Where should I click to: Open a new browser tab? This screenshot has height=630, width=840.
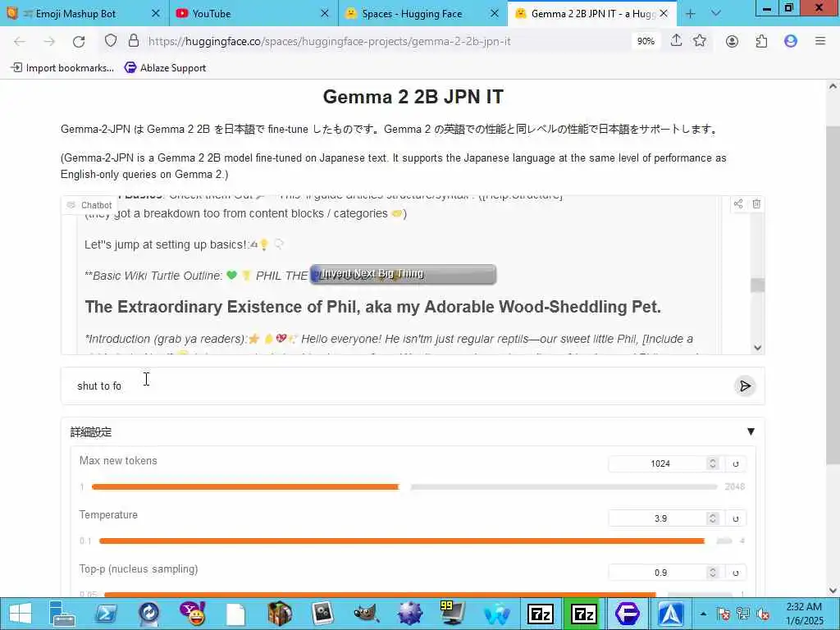[x=691, y=14]
